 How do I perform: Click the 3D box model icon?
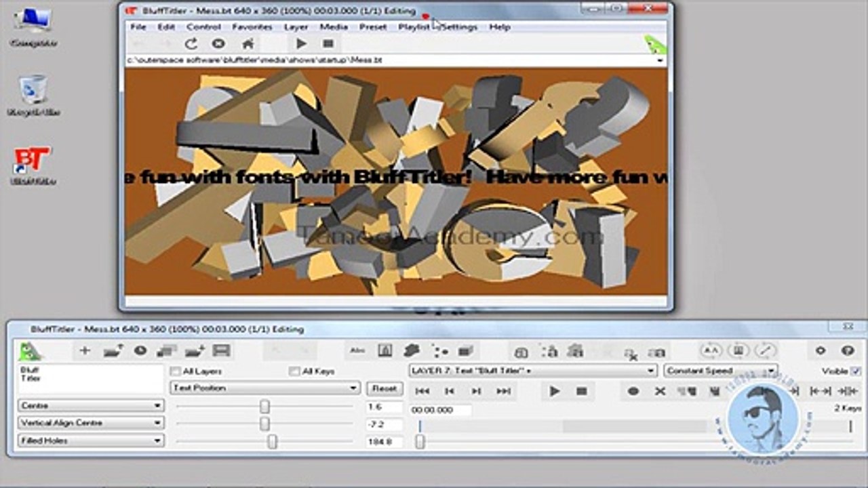(x=466, y=350)
